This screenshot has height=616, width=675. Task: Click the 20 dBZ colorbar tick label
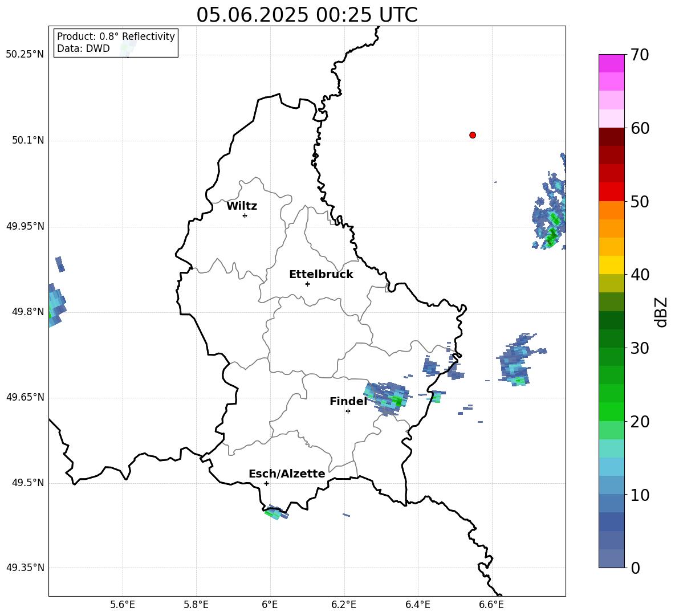[640, 422]
